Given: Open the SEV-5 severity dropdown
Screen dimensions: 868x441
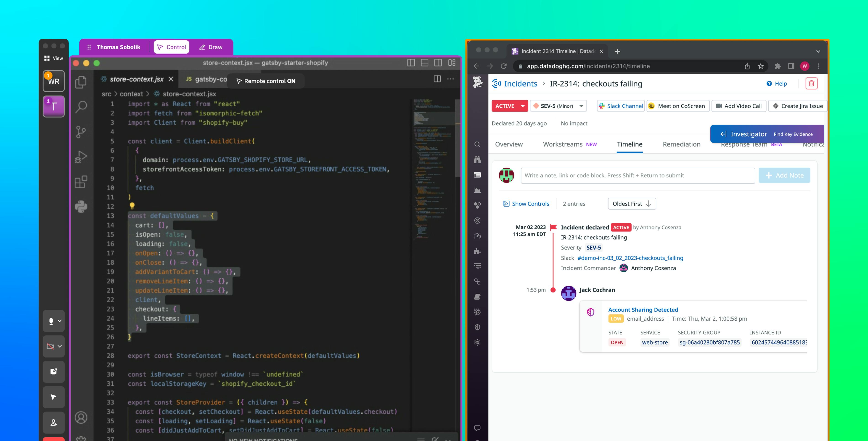Looking at the screenshot, I should (558, 106).
